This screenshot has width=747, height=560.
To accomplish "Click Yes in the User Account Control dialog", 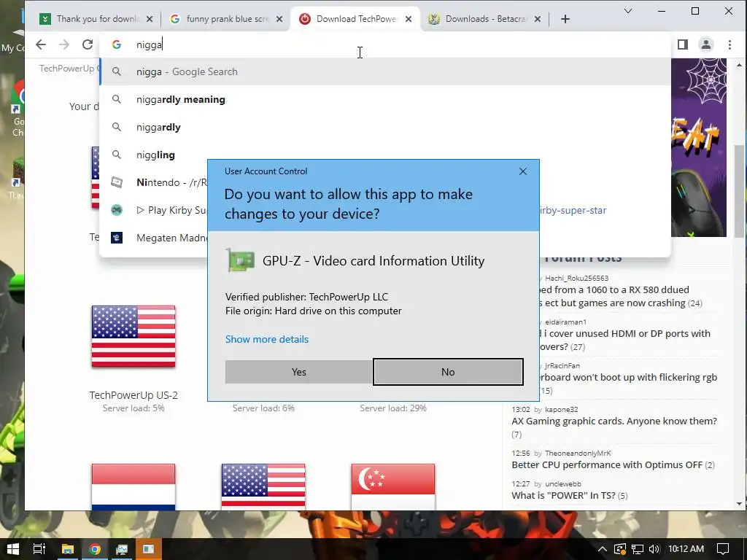I will (298, 372).
